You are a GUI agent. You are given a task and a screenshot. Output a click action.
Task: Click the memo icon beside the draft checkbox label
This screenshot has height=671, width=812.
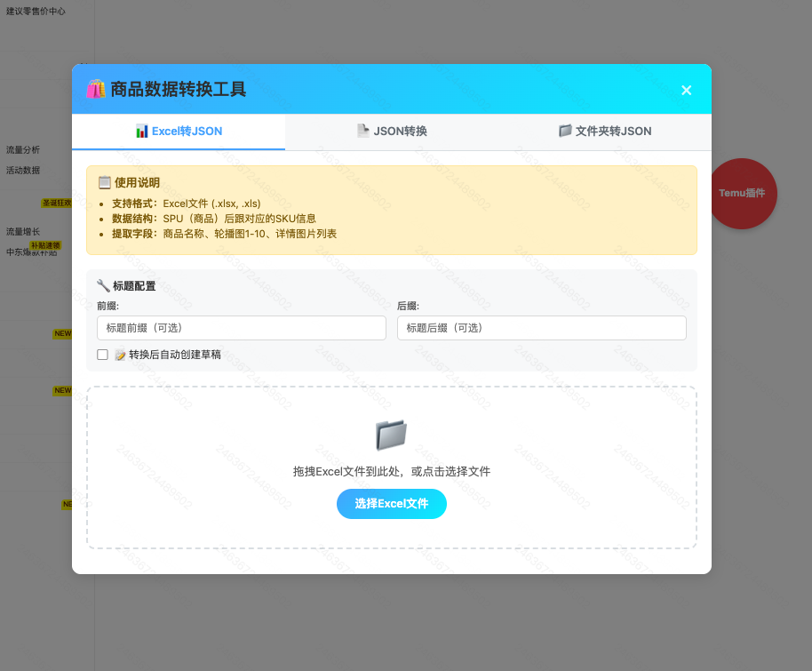(x=120, y=354)
